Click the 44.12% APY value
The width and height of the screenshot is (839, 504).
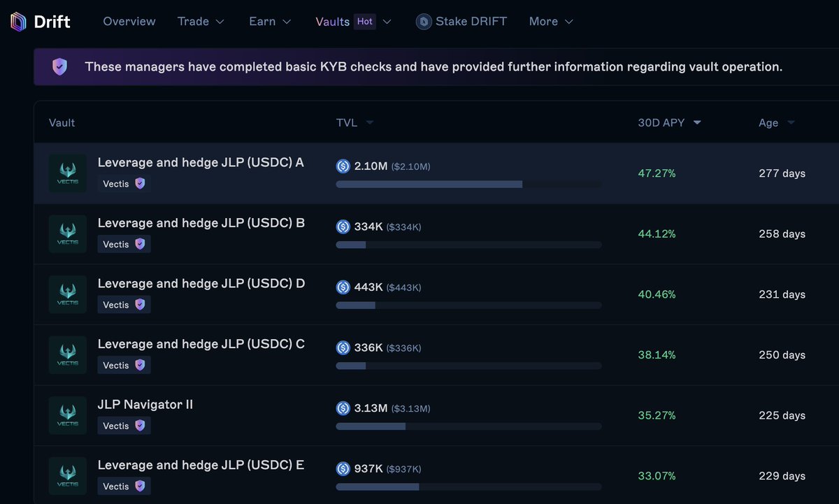click(x=657, y=234)
